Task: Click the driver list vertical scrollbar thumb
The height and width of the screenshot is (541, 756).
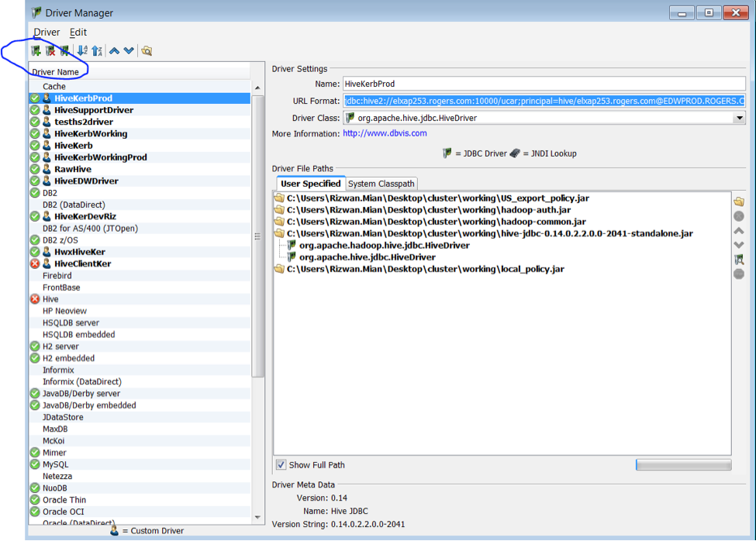Action: tap(257, 236)
